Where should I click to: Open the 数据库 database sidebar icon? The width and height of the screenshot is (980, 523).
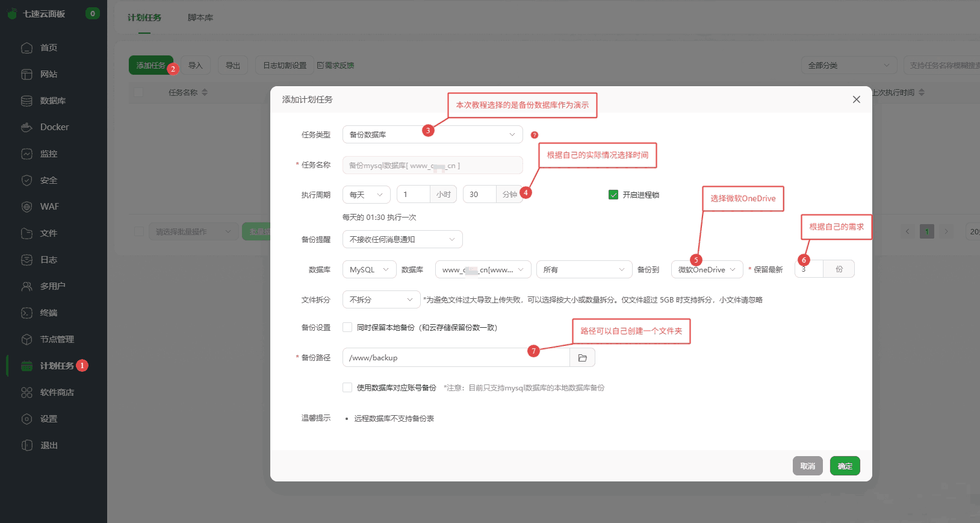pyautogui.click(x=26, y=101)
